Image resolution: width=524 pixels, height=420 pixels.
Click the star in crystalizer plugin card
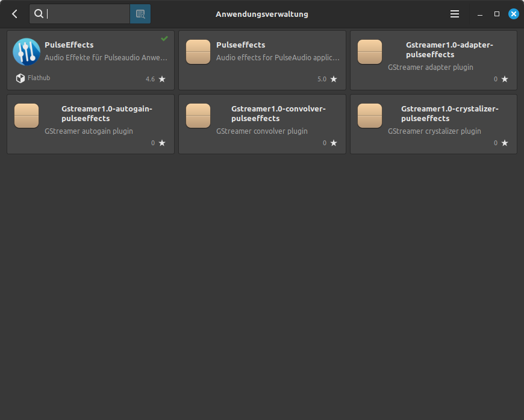[x=505, y=143]
